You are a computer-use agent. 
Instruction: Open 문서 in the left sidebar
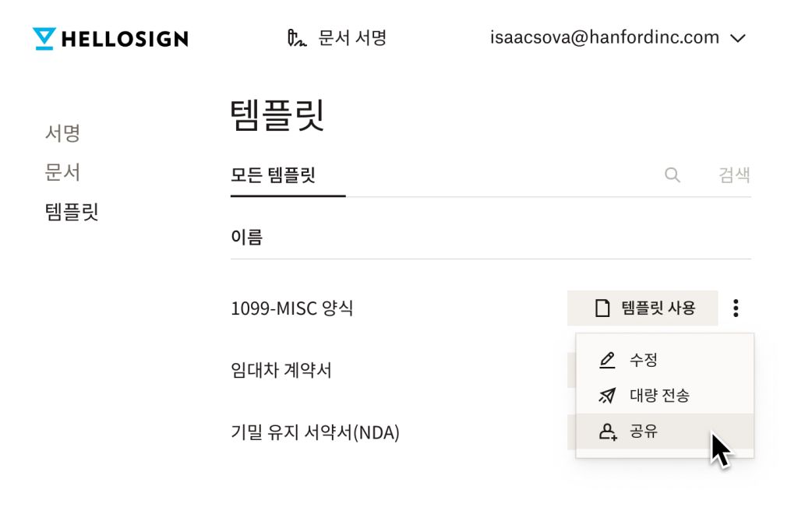pyautogui.click(x=62, y=172)
